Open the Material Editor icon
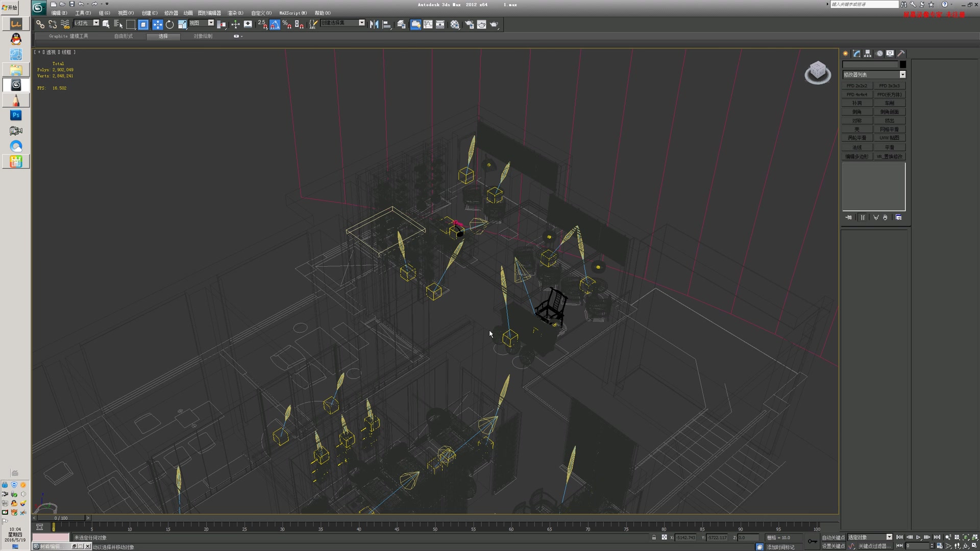This screenshot has height=551, width=980. [x=455, y=24]
